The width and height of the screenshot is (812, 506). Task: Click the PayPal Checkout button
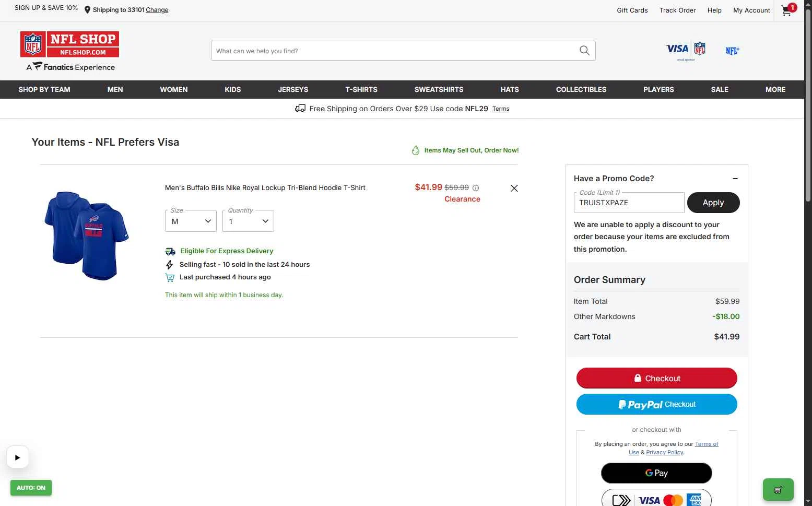tap(657, 404)
